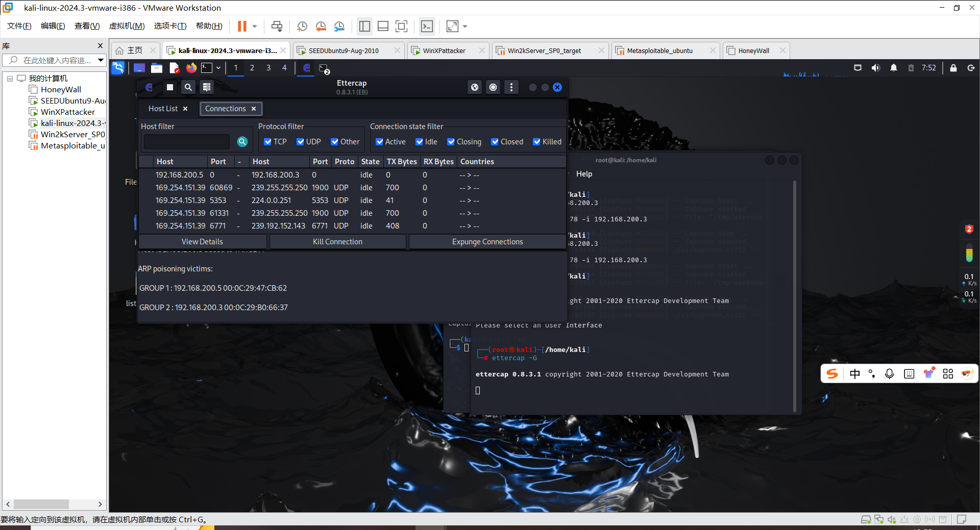Open the 虚拟机(M) menu

pyautogui.click(x=127, y=26)
